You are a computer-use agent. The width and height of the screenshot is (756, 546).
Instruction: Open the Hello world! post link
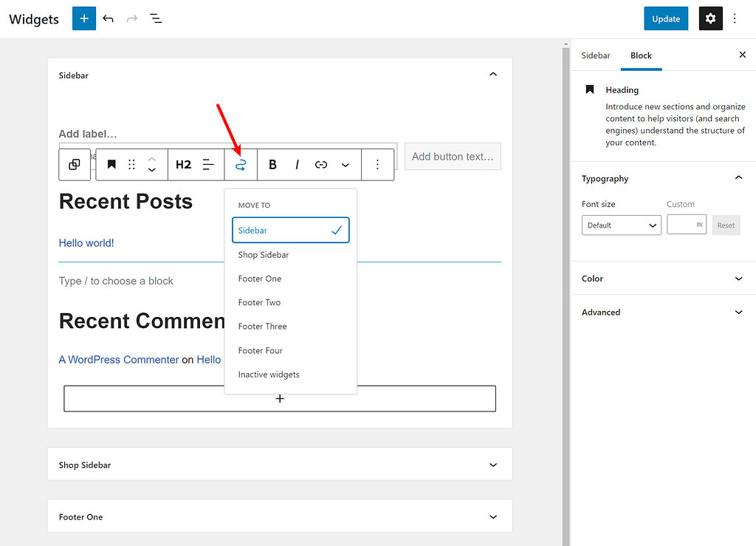[x=86, y=242]
